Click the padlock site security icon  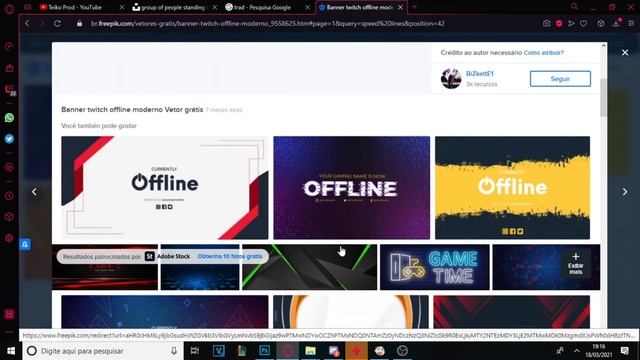(x=80, y=24)
